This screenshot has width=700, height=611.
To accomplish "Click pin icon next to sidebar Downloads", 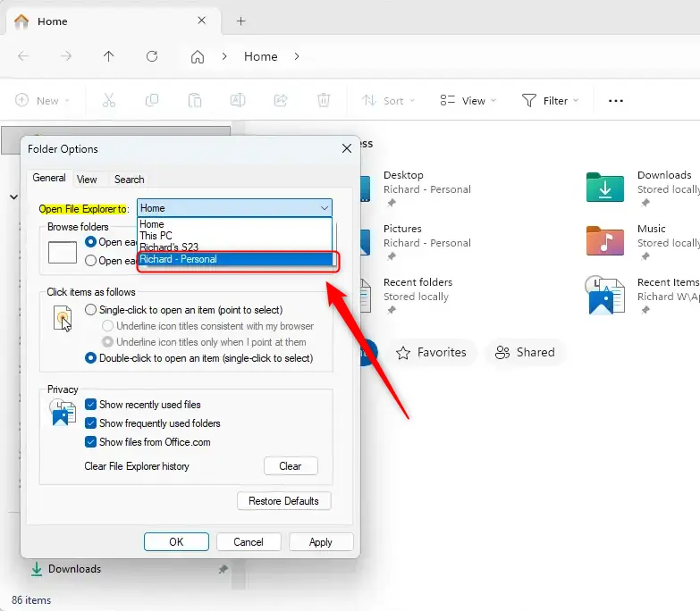I will 223,569.
